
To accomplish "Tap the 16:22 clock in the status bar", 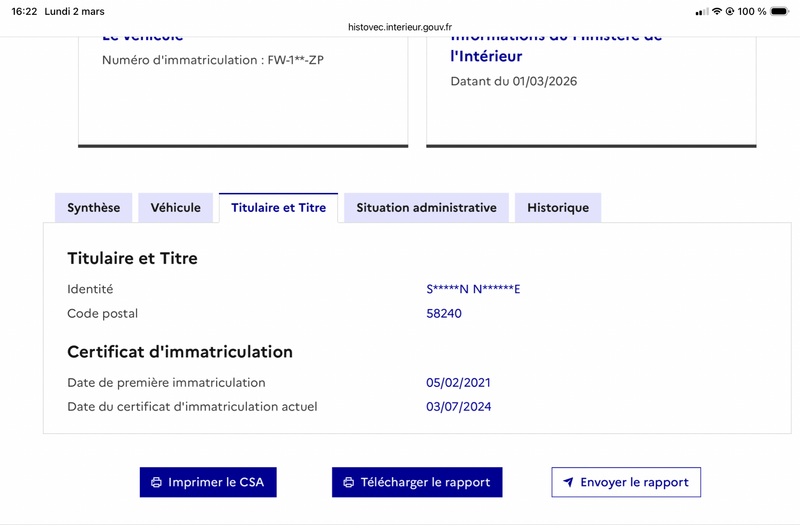I will (x=24, y=11).
